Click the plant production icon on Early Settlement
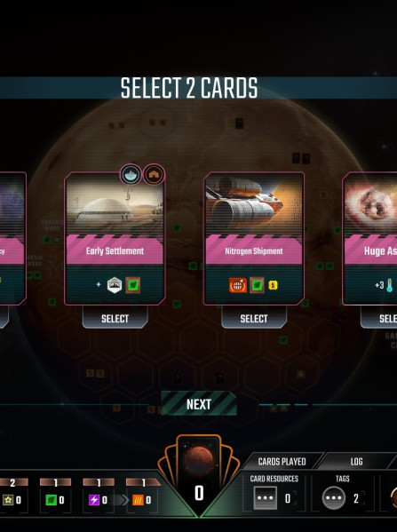Image resolution: width=397 pixels, height=532 pixels. tap(133, 285)
